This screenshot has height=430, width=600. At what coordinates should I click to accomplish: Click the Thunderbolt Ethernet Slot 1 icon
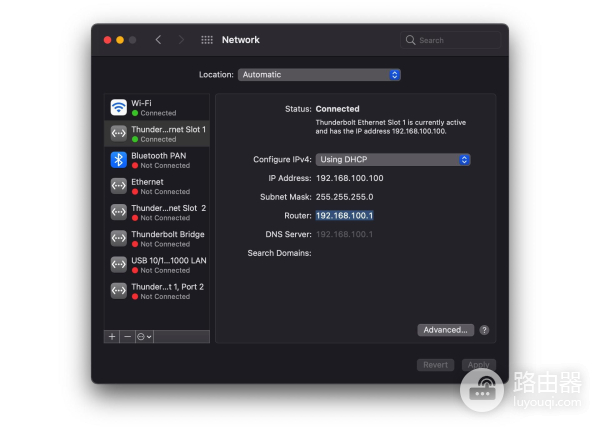point(119,134)
